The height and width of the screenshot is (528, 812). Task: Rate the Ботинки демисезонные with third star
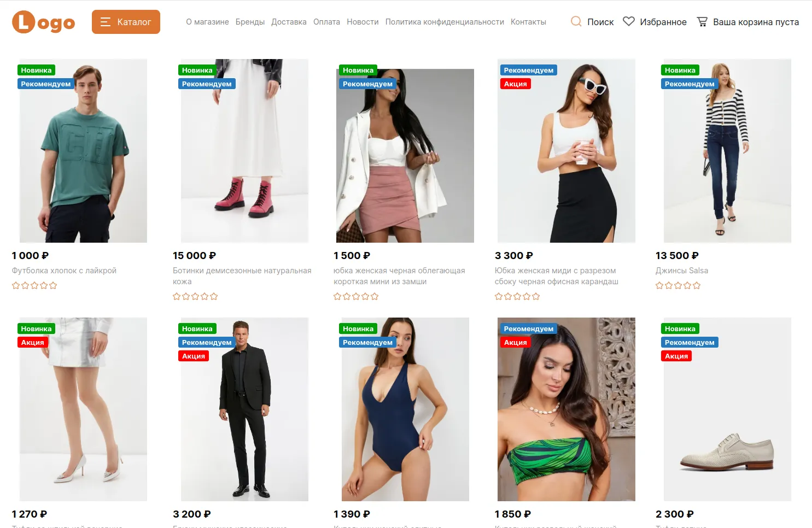pyautogui.click(x=195, y=296)
